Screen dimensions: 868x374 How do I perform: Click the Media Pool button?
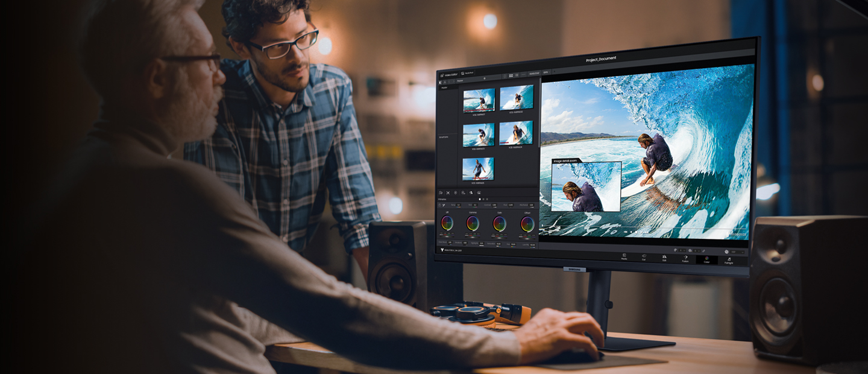coord(468,73)
